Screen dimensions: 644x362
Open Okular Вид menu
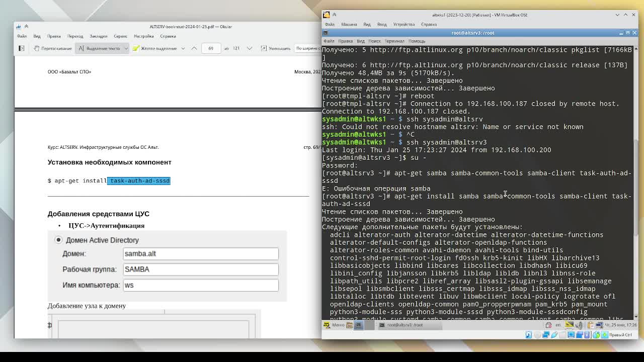click(37, 36)
